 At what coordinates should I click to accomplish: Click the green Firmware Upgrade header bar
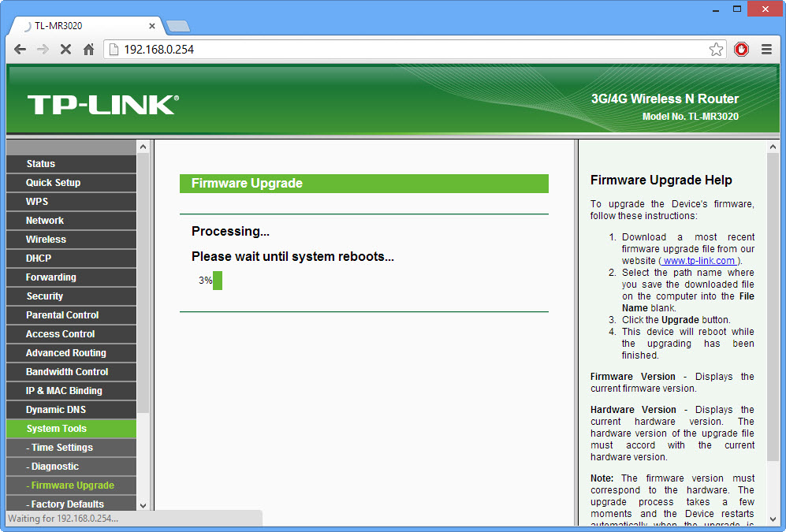click(x=364, y=184)
